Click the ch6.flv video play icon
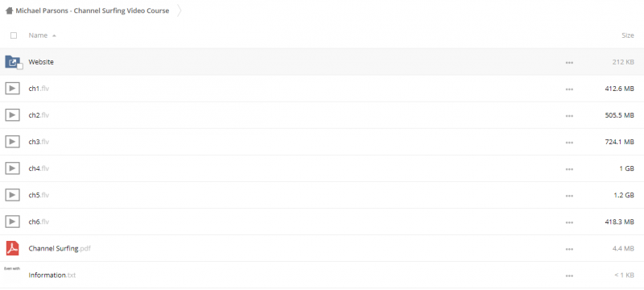This screenshot has height=290, width=644. [x=12, y=222]
